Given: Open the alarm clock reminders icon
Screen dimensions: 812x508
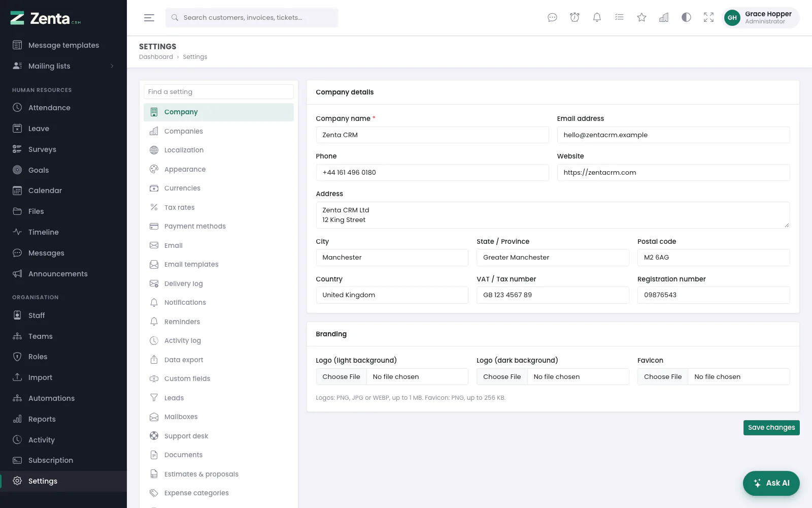Looking at the screenshot, I should (574, 18).
